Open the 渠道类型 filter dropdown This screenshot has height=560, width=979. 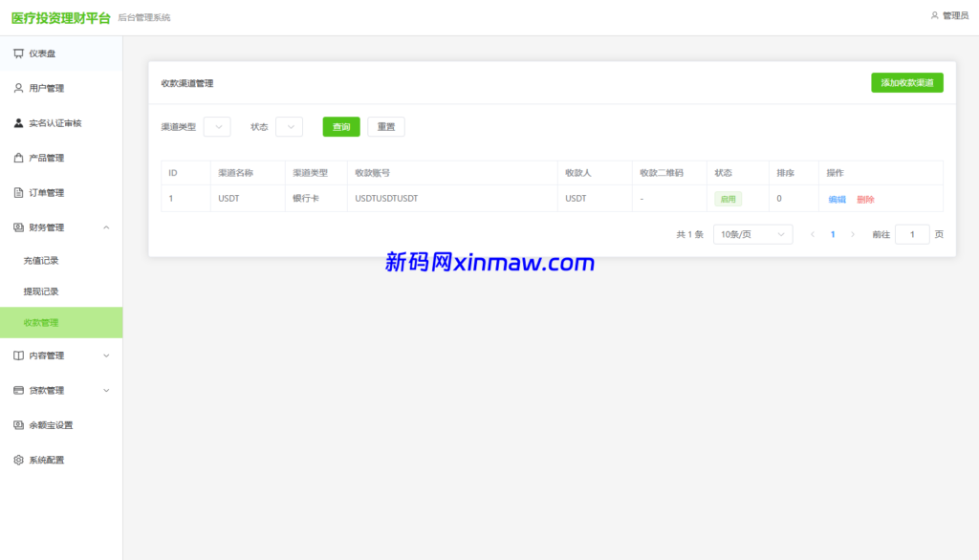point(217,127)
